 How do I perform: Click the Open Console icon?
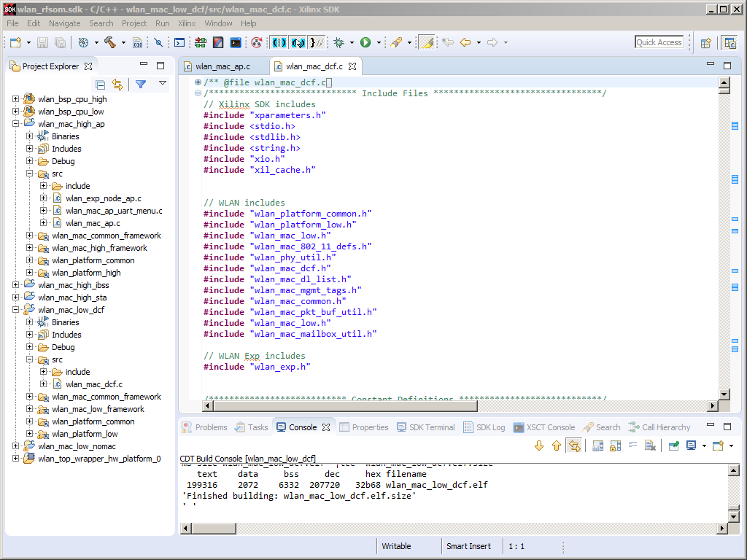click(718, 446)
